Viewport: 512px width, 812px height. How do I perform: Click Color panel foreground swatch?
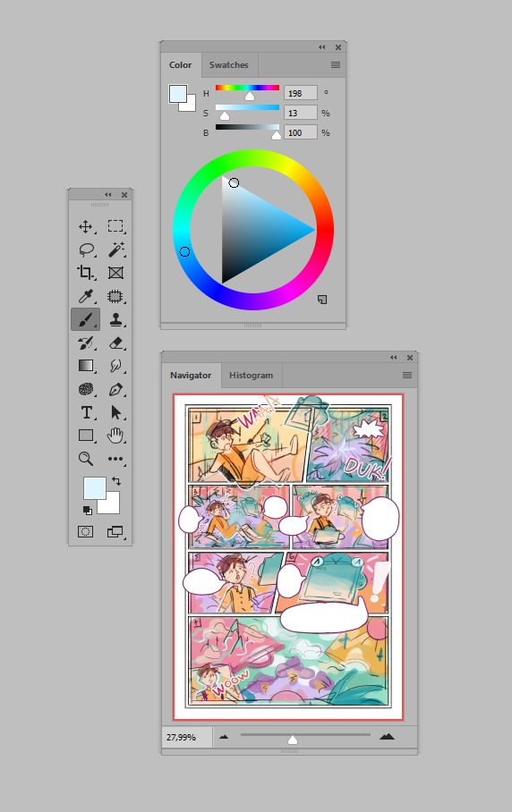click(x=176, y=92)
